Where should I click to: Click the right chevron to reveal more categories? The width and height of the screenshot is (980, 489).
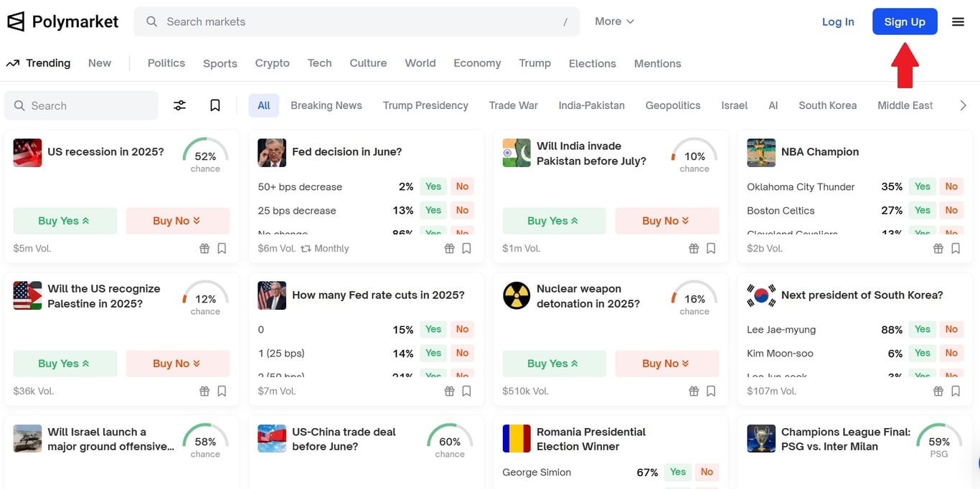click(x=963, y=105)
